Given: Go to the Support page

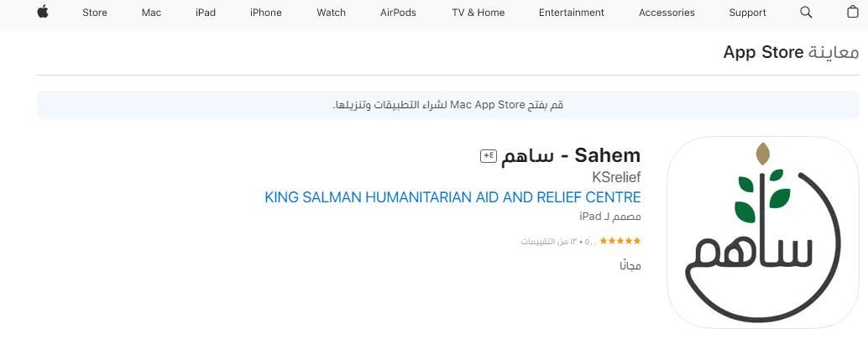Looking at the screenshot, I should (747, 13).
